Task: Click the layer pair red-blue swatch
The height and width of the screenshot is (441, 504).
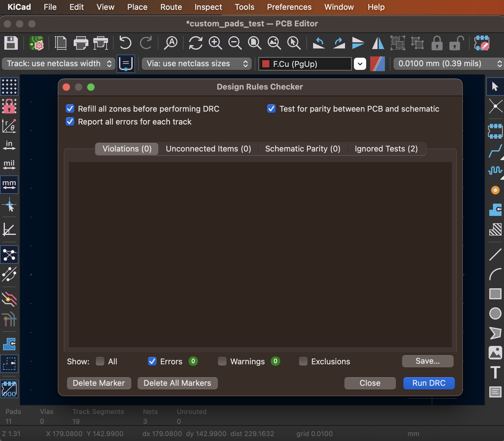Action: coord(378,64)
